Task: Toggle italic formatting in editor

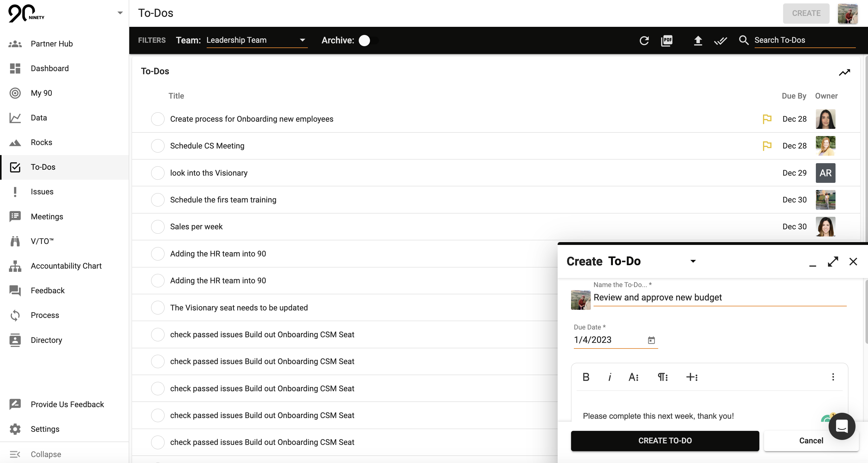Action: point(609,377)
